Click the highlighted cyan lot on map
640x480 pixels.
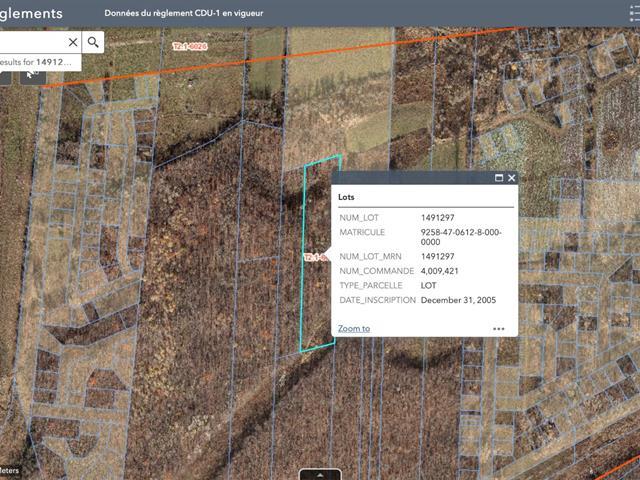pos(318,300)
